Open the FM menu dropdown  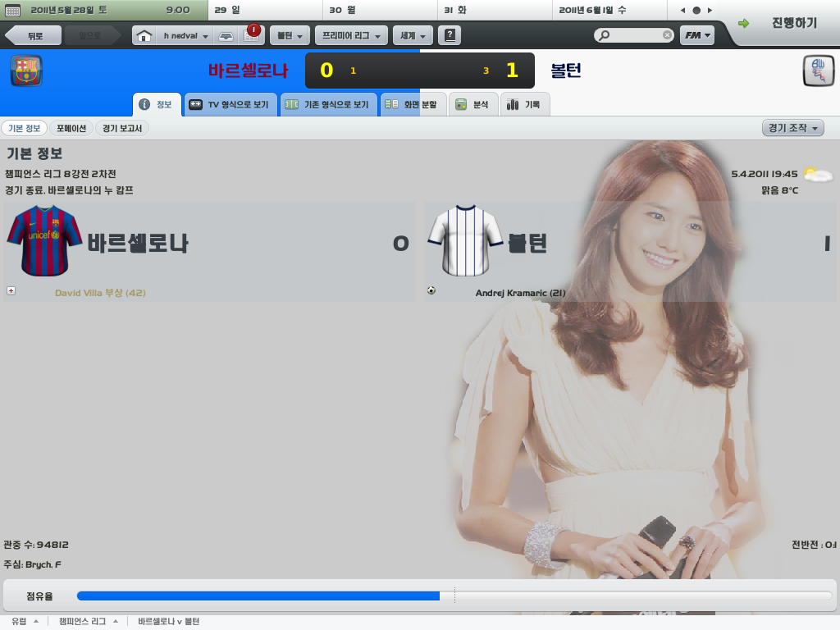point(697,35)
